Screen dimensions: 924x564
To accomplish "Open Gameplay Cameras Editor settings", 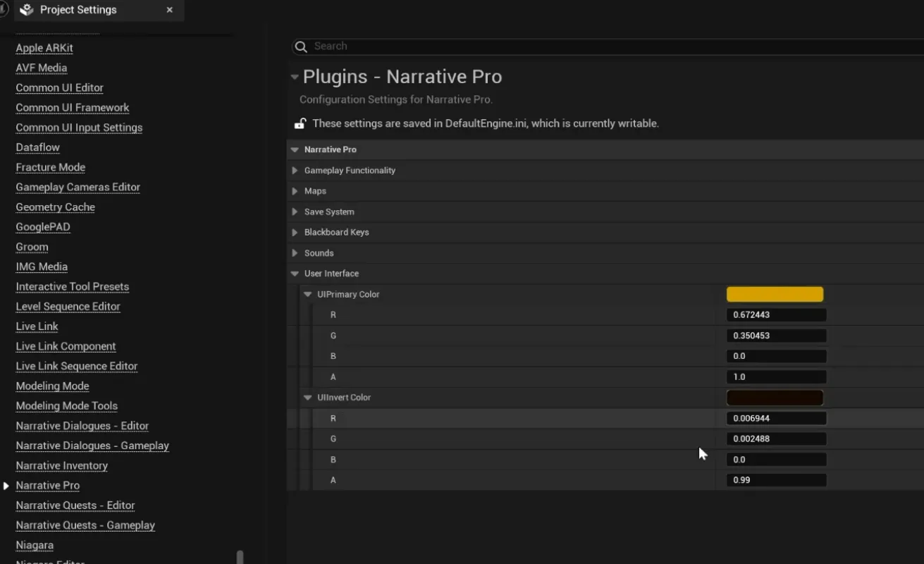I will 78,187.
